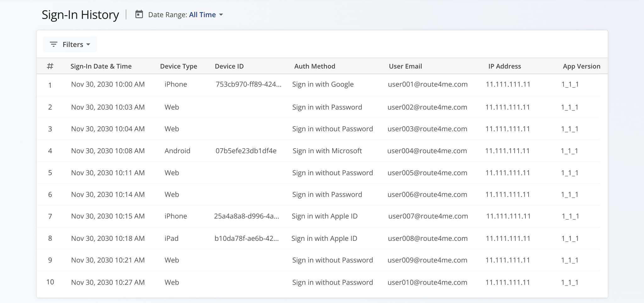Click the # column header

(x=50, y=66)
